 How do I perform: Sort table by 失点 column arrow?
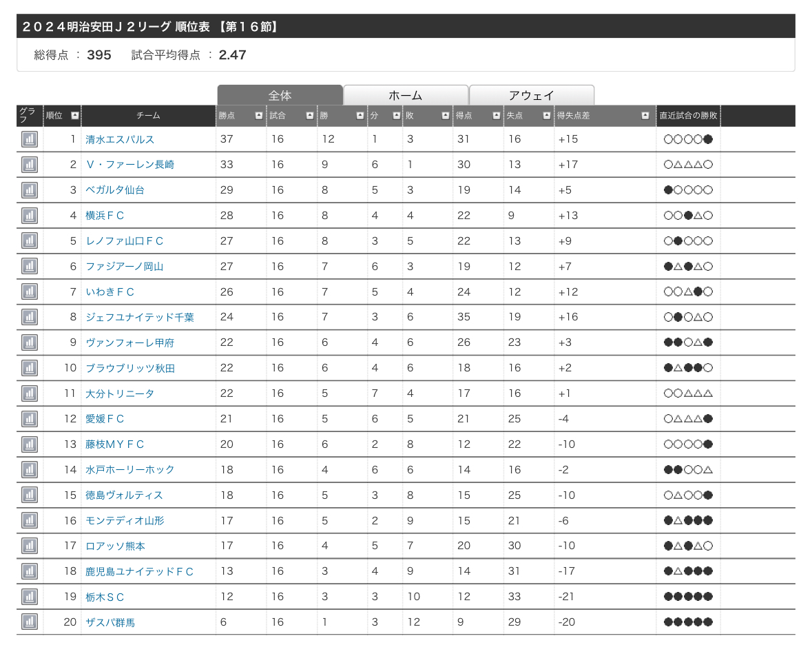(x=546, y=116)
